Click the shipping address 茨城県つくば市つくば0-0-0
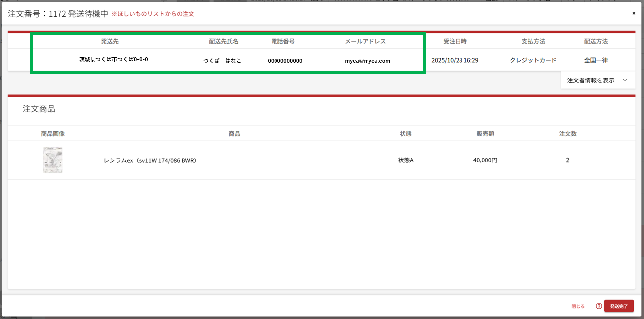This screenshot has width=644, height=319. 113,59
